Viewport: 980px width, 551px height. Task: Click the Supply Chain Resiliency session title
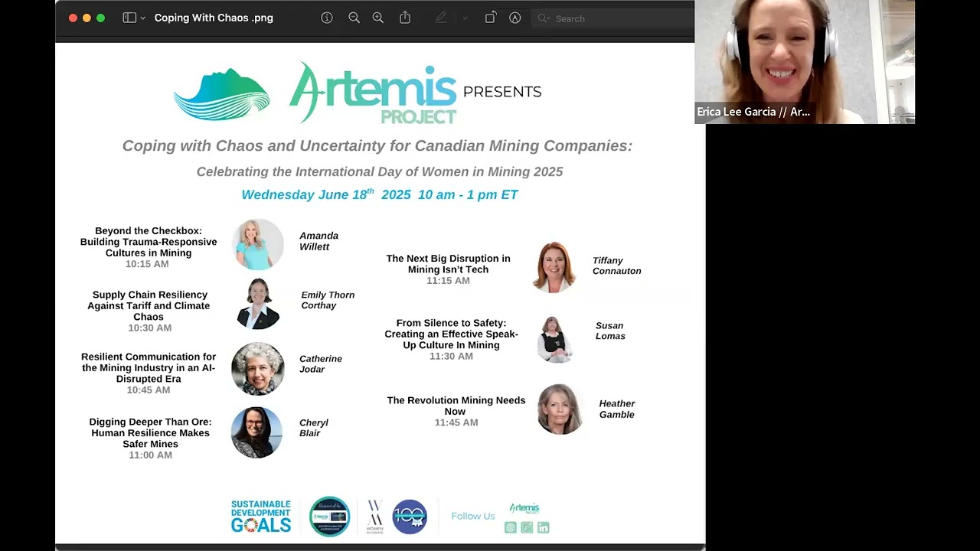(149, 305)
